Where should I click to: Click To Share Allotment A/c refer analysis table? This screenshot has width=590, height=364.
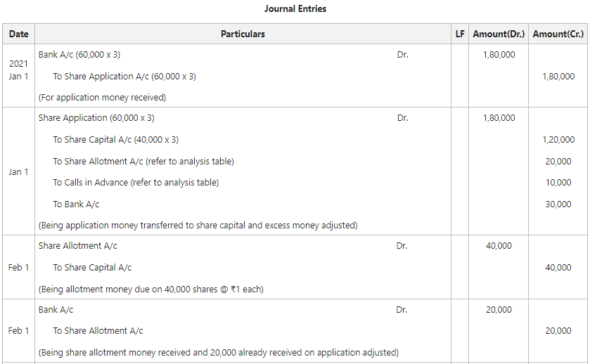(143, 162)
